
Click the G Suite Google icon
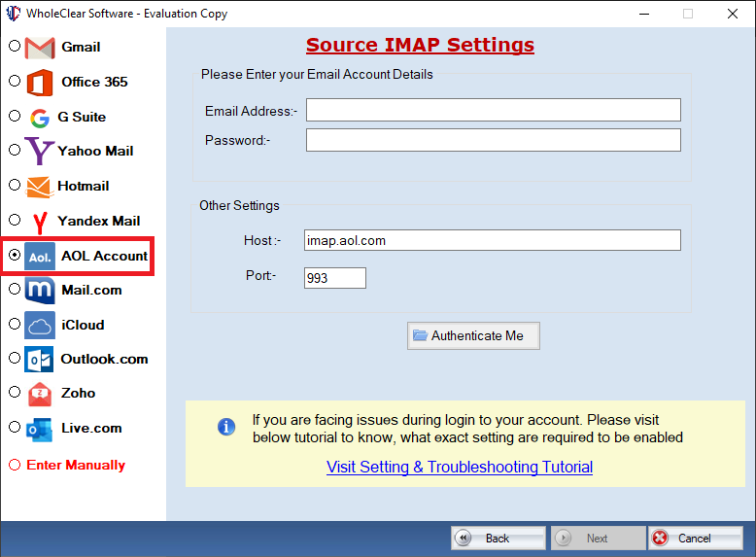pyautogui.click(x=40, y=118)
